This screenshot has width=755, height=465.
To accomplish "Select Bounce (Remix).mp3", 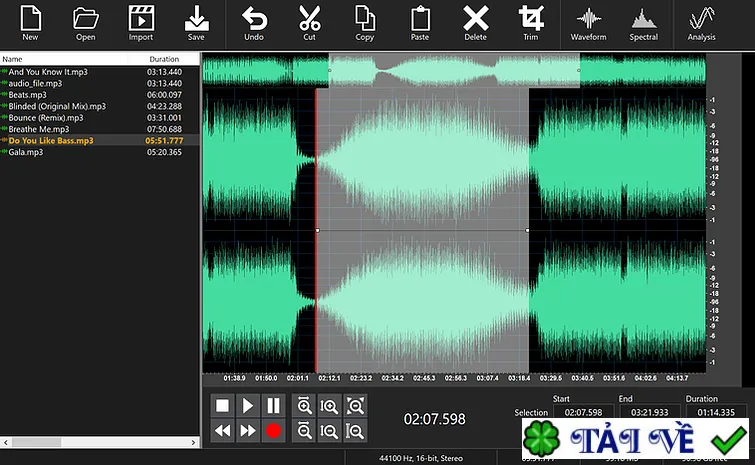I will click(x=100, y=118).
